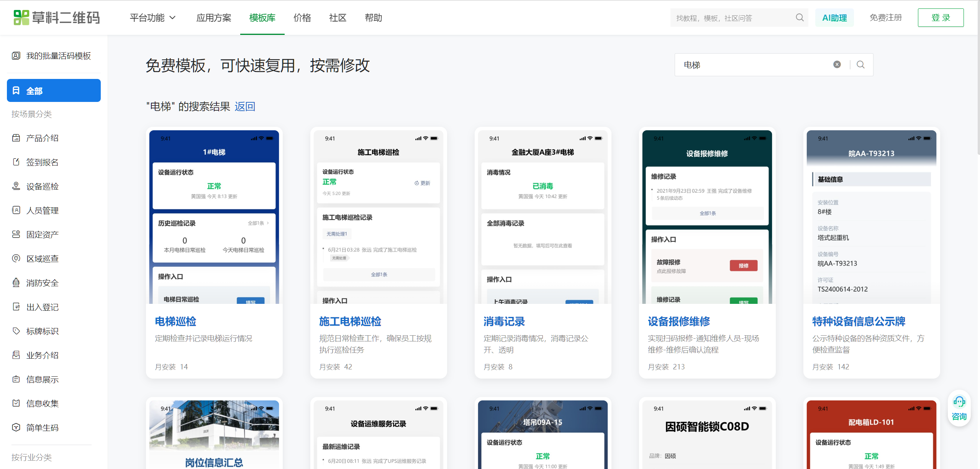
Task: Go to the 价格 page
Action: click(302, 18)
